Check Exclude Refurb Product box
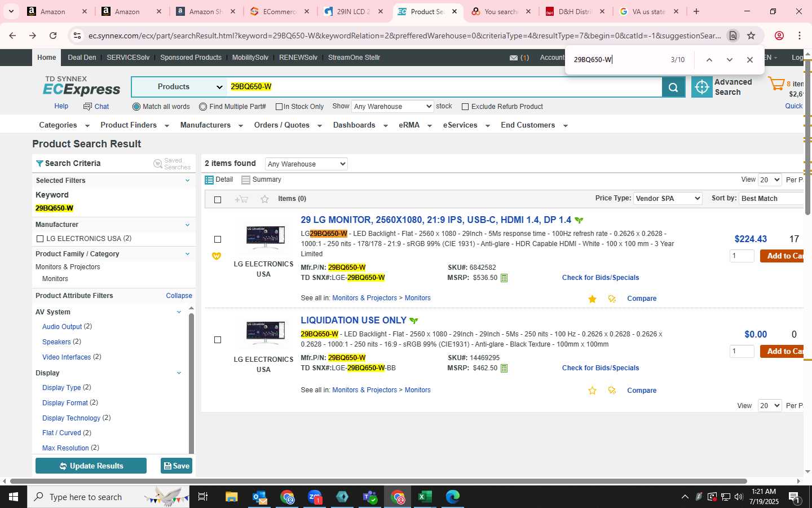 [x=465, y=107]
